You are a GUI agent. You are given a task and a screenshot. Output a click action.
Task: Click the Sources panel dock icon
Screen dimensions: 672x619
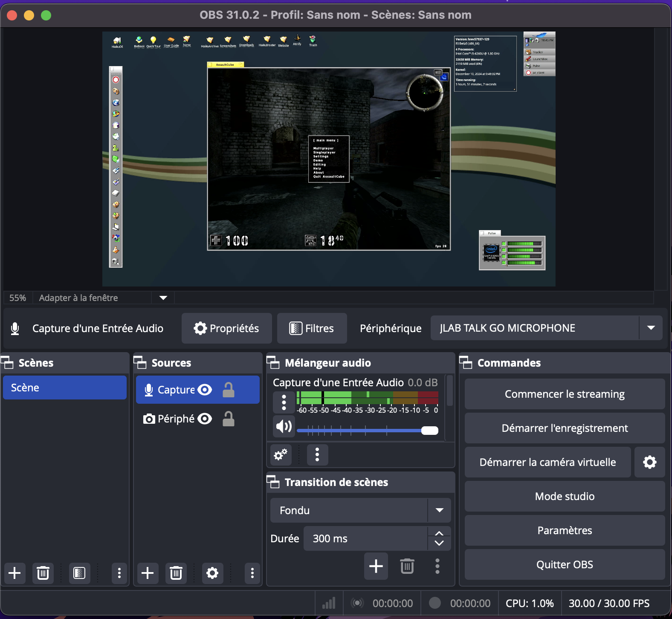click(x=140, y=363)
